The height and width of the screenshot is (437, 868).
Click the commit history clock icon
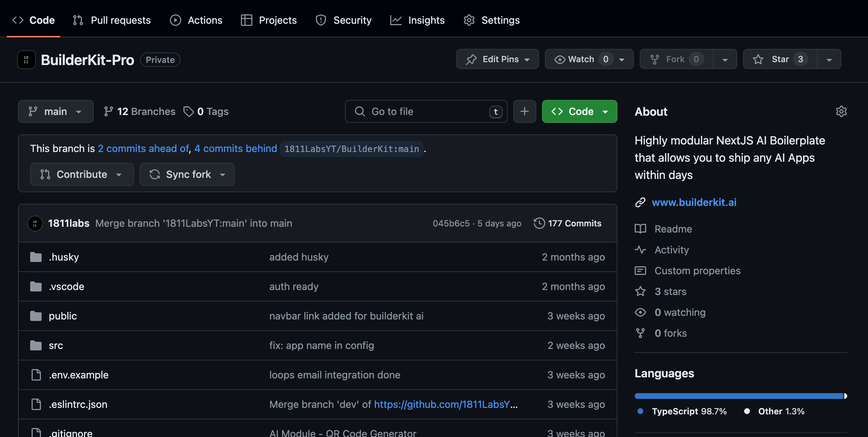pos(539,223)
